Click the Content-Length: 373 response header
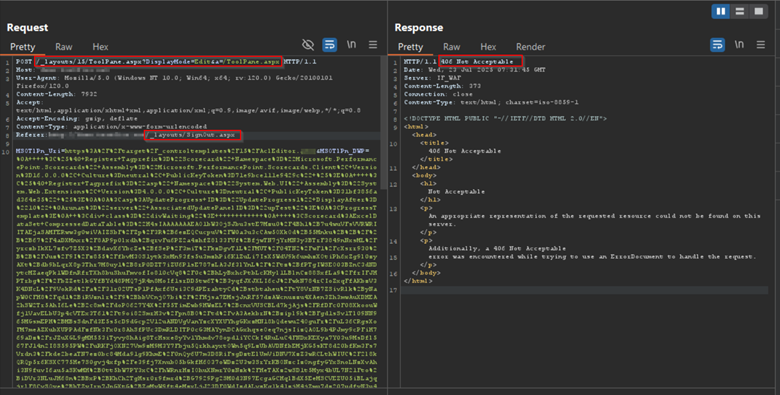The image size is (780, 395). click(442, 86)
